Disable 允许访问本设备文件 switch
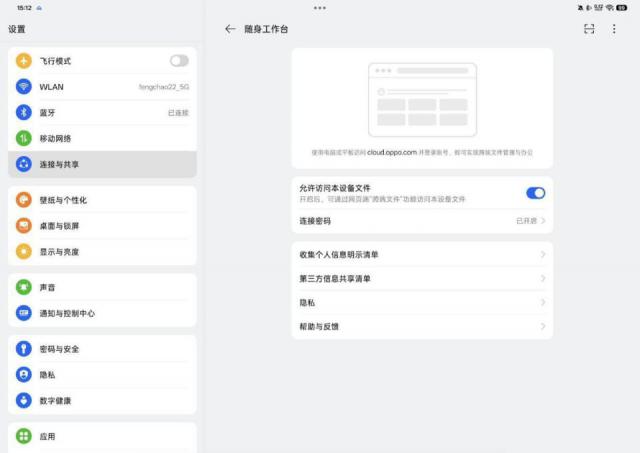This screenshot has height=453, width=640. click(535, 193)
